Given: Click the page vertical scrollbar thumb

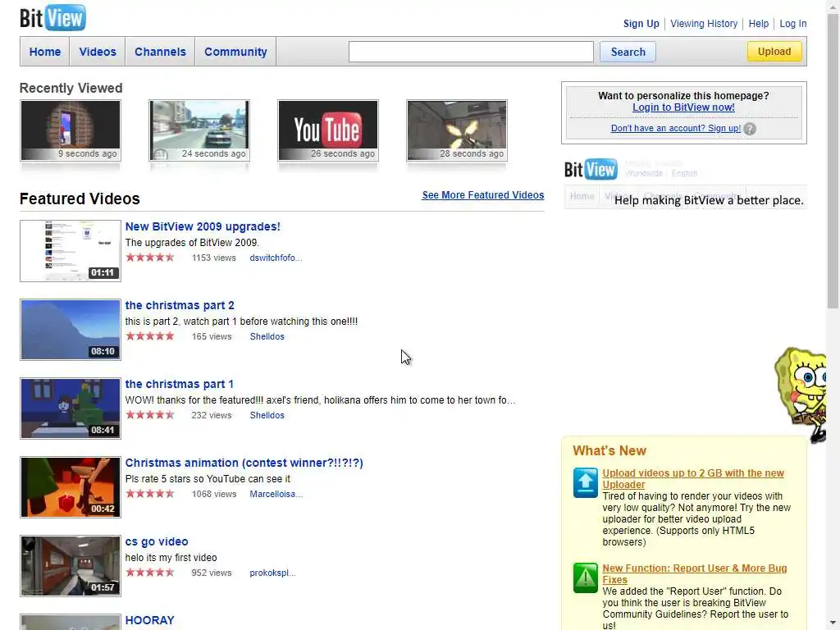Looking at the screenshot, I should [x=833, y=161].
